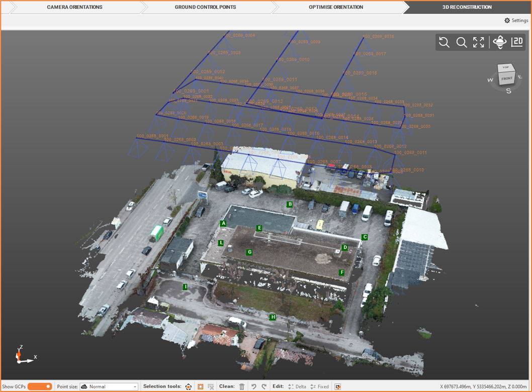Open the Point size dropdown

pos(109,386)
